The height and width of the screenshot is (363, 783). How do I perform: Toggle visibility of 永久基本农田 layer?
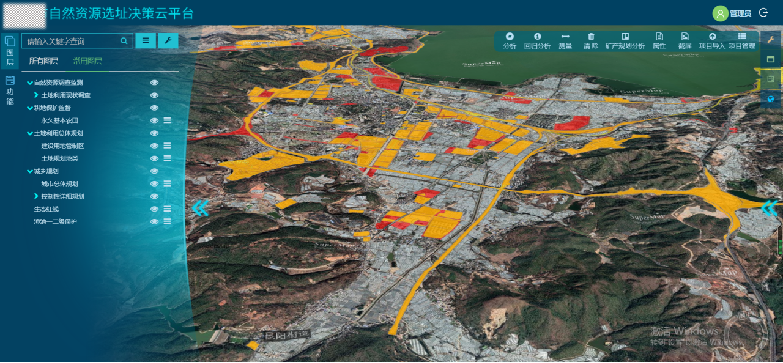154,120
